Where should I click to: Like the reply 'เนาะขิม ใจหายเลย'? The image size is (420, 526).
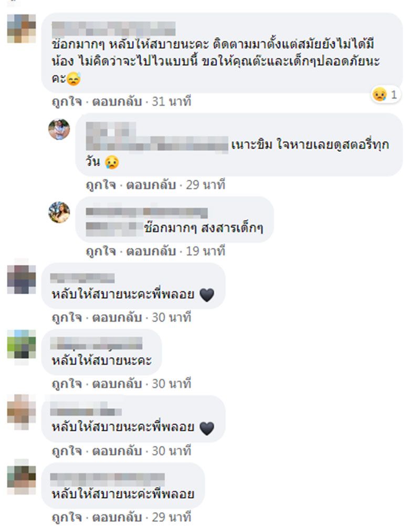101,185
